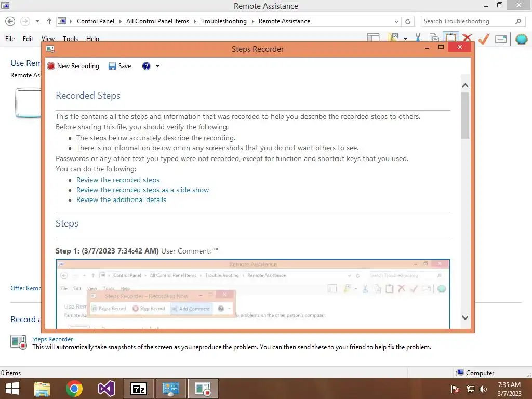
Task: Click the Up one level arrow
Action: tap(49, 21)
